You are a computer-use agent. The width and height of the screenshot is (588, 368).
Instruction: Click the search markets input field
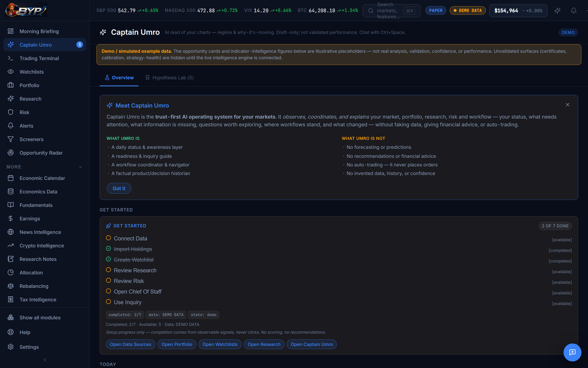[391, 11]
